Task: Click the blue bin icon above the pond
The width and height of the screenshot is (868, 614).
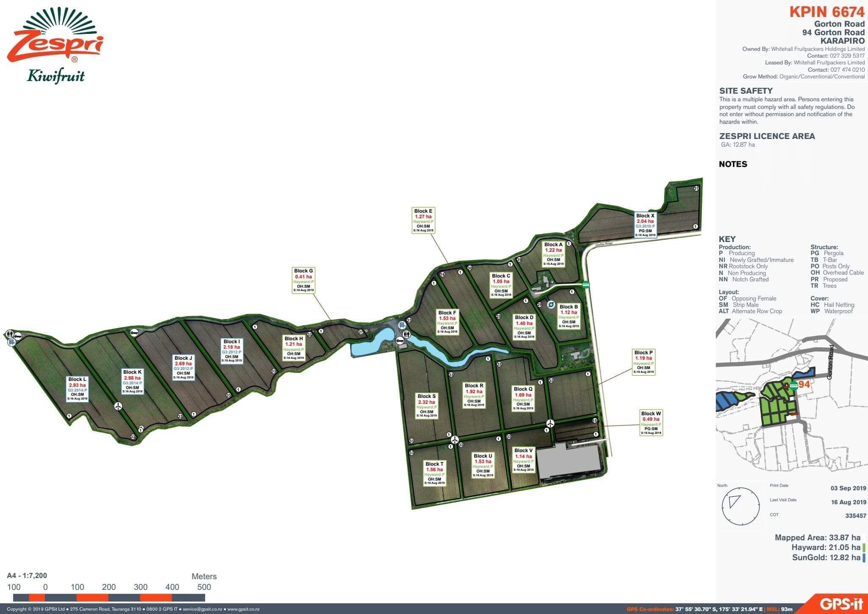Action: pos(401,325)
